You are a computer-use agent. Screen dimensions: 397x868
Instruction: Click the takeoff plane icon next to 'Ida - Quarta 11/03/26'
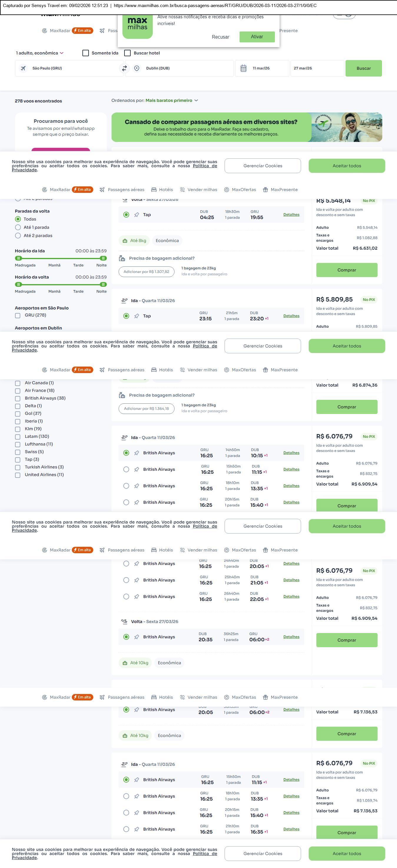coord(124,301)
